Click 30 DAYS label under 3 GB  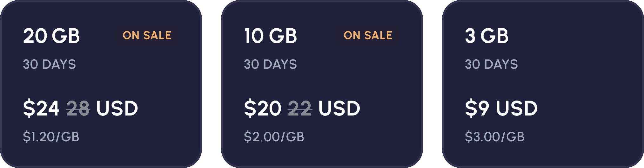point(492,64)
